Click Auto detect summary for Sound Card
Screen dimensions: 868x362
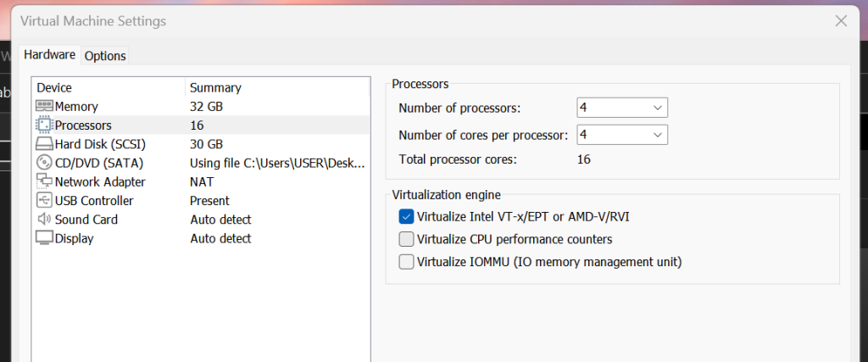tap(221, 220)
